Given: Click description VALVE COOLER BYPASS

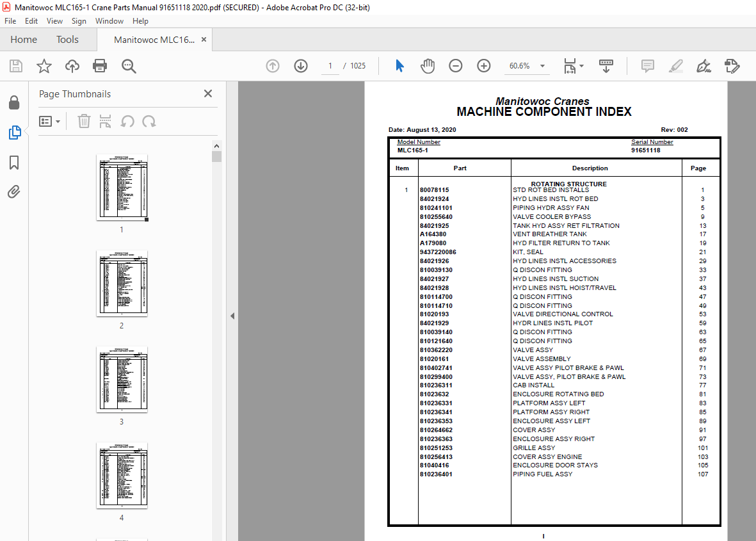Looking at the screenshot, I should click(552, 216).
